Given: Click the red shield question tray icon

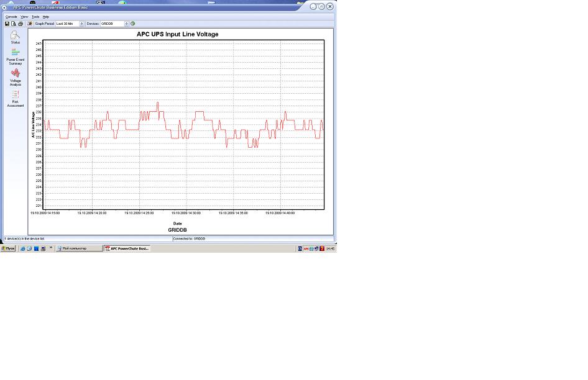Looking at the screenshot, I should tap(322, 248).
